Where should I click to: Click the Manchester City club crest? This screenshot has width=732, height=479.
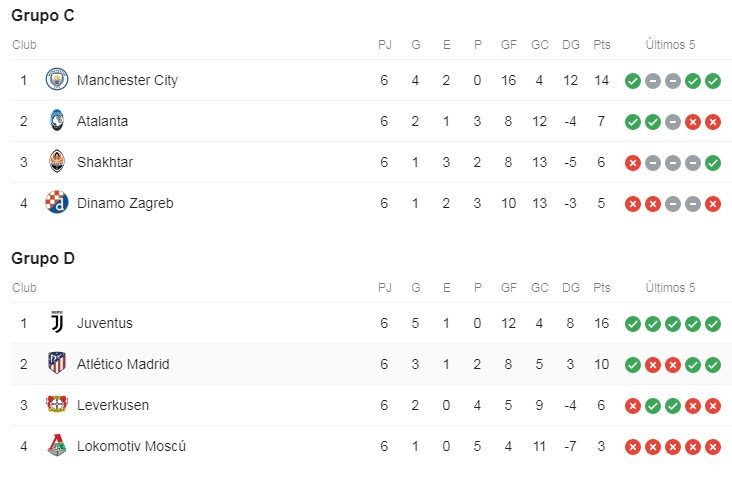pyautogui.click(x=56, y=80)
